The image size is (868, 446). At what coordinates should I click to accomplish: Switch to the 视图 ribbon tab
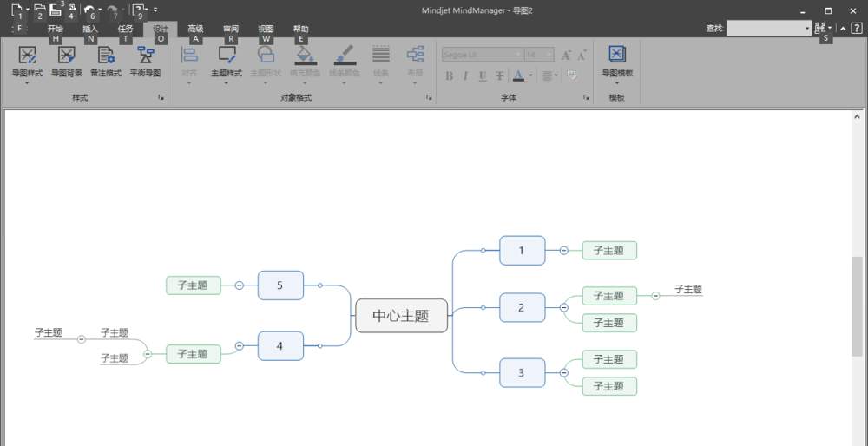(x=266, y=29)
